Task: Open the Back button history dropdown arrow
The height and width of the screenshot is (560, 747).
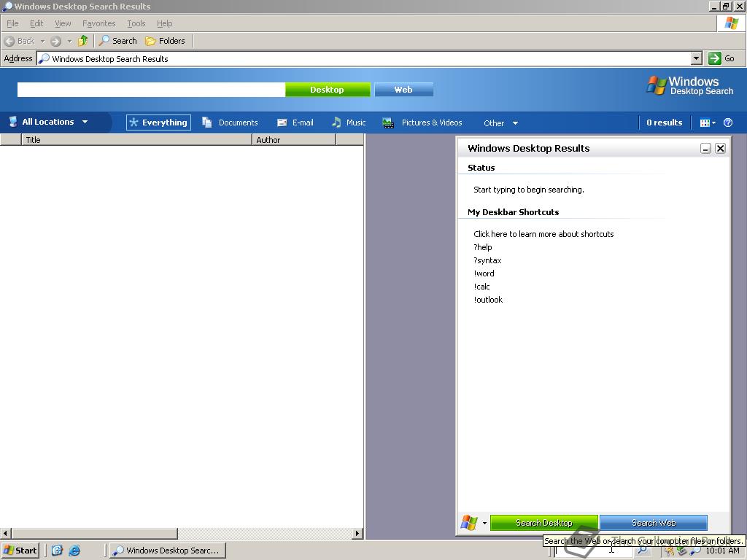Action: [42, 41]
